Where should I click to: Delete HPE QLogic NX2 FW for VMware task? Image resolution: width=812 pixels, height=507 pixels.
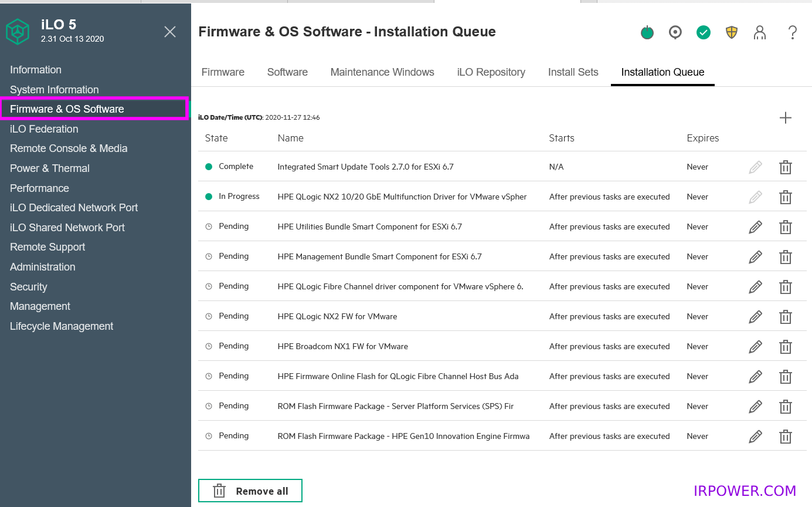coord(786,317)
